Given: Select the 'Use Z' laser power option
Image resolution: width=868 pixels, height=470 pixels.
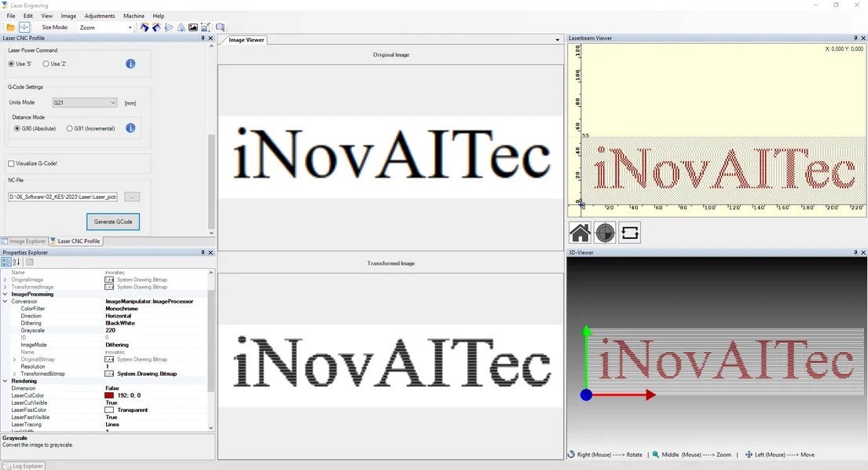Looking at the screenshot, I should pos(47,64).
